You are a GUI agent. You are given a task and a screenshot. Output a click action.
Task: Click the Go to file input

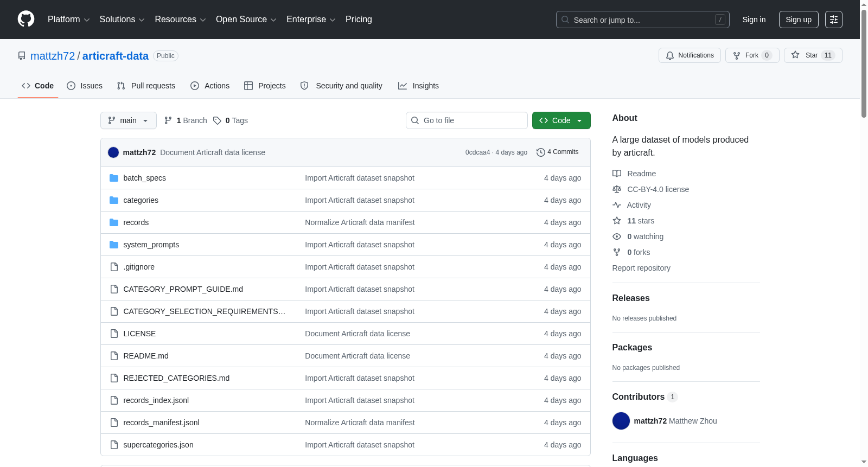click(467, 120)
